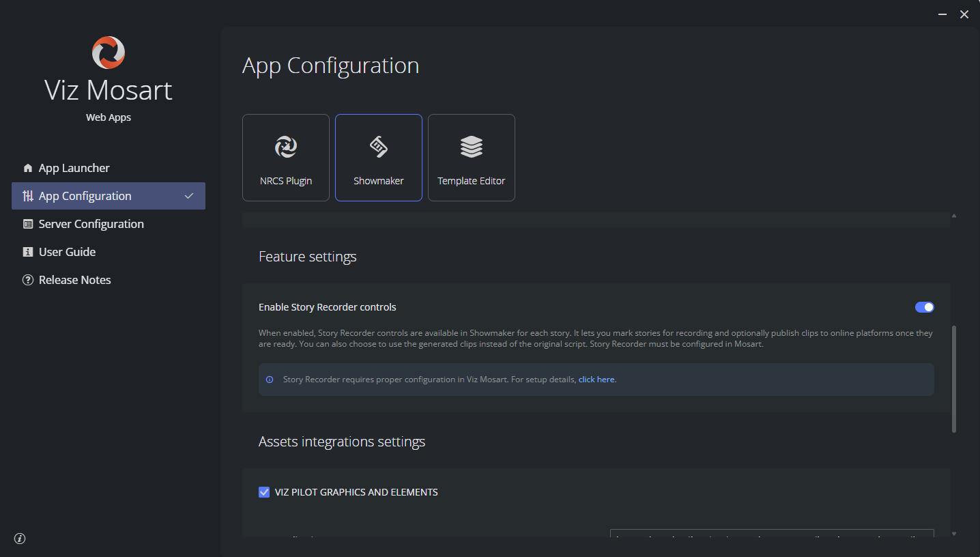Open App Launcher in the sidebar

tap(109, 168)
